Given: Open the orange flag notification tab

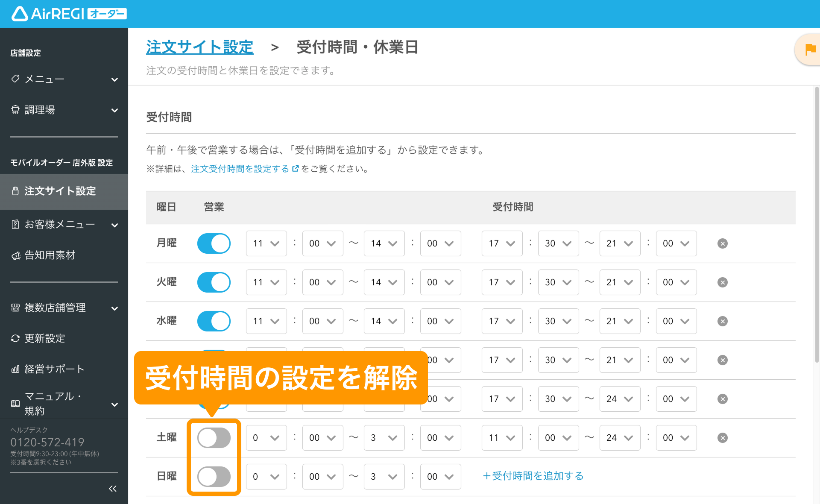Looking at the screenshot, I should (808, 50).
